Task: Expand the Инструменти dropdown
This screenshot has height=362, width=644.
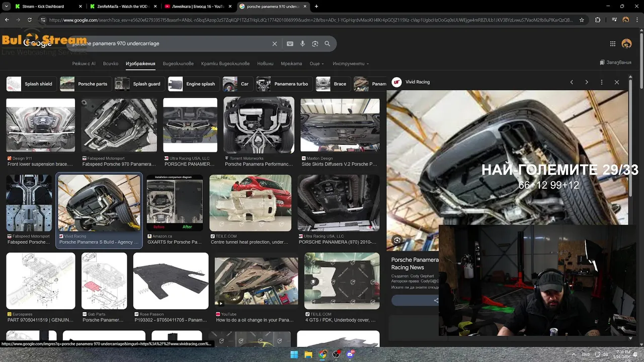Action: click(x=351, y=64)
